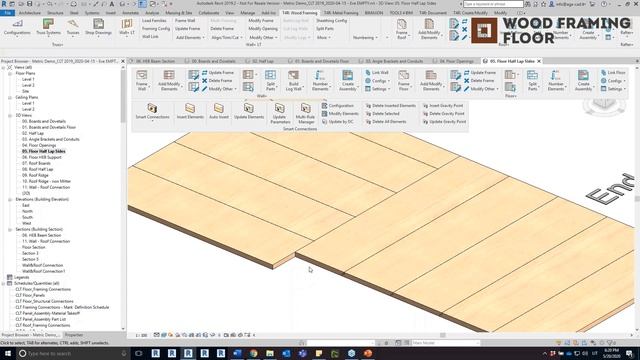Click Framing Config in the ribbon
Image resolution: width=640 pixels, height=360 pixels.
point(156,29)
